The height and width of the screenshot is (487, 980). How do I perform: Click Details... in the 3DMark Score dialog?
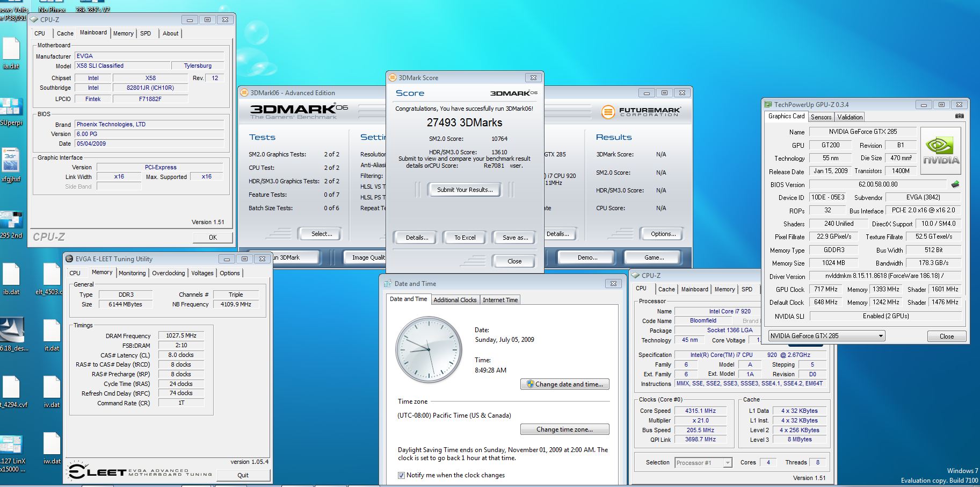click(417, 238)
